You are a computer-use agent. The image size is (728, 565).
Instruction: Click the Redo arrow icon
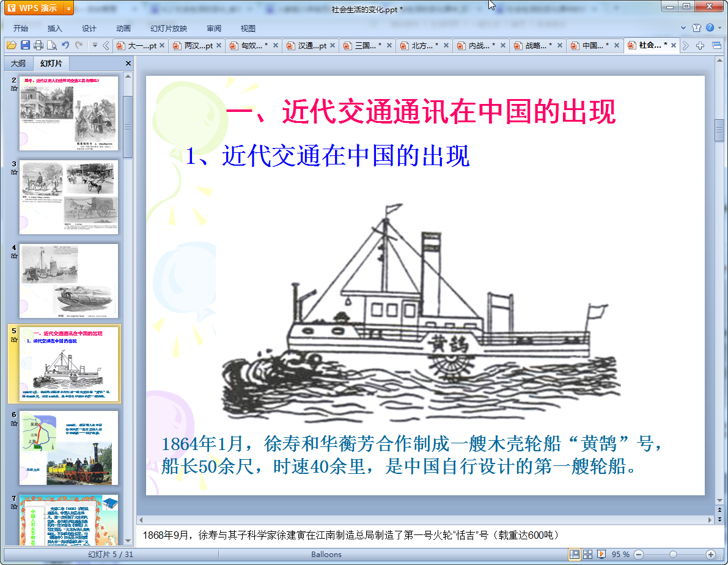pos(79,45)
